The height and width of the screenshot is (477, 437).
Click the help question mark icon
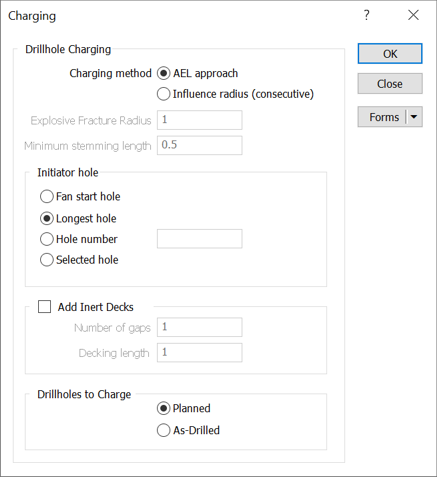coord(367,15)
